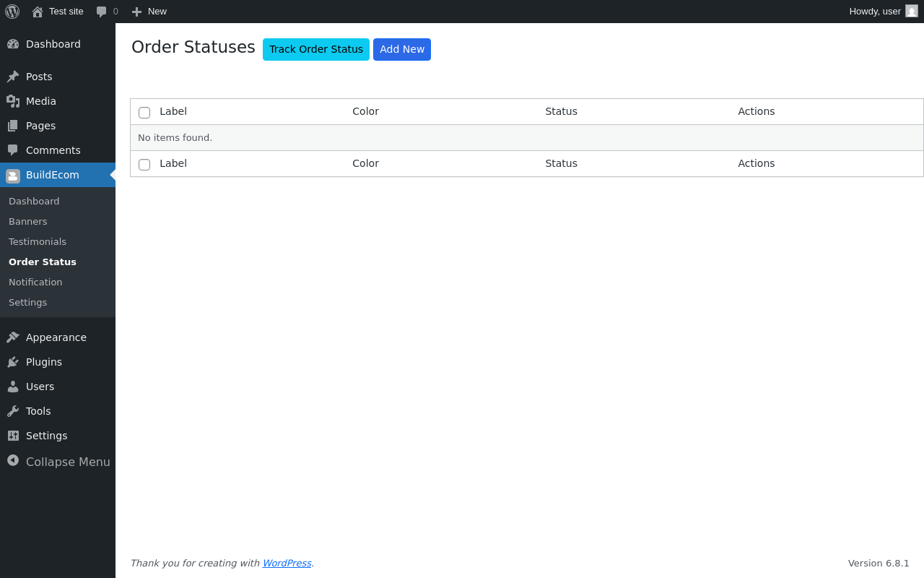Image resolution: width=924 pixels, height=578 pixels.
Task: Open the BuildEcom Settings submenu item
Action: coord(27,302)
